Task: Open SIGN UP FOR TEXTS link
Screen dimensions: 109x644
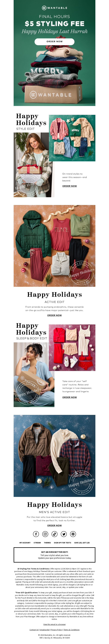Action: (63, 543)
